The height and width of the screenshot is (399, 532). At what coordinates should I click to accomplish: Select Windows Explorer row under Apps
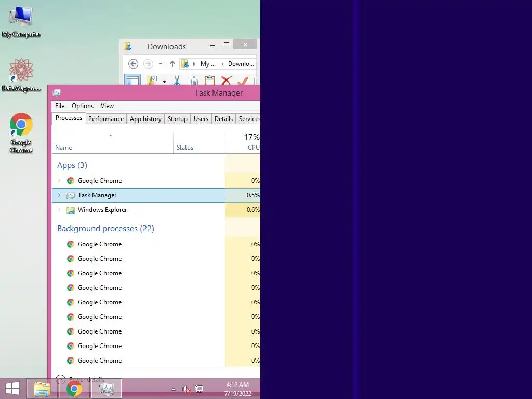click(x=156, y=210)
